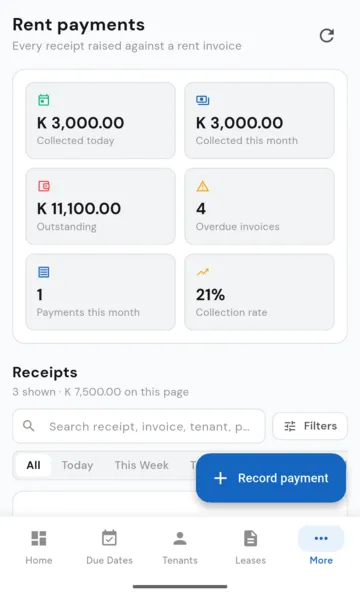Select the All receipts filter chip
This screenshot has width=360, height=597.
pyautogui.click(x=33, y=465)
